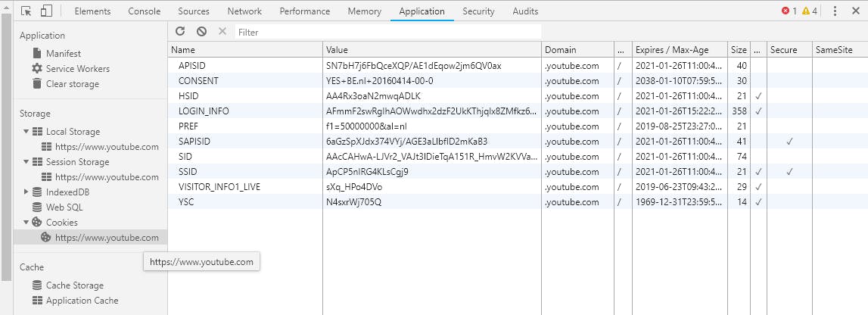Switch to the Console tab
The width and height of the screenshot is (868, 315).
pos(144,11)
